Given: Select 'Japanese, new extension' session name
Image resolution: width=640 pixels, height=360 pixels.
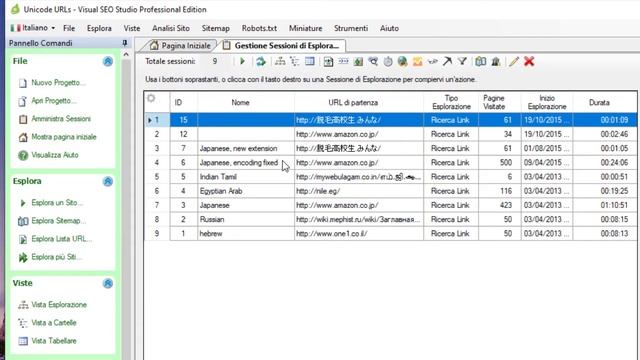Looking at the screenshot, I should point(238,149).
